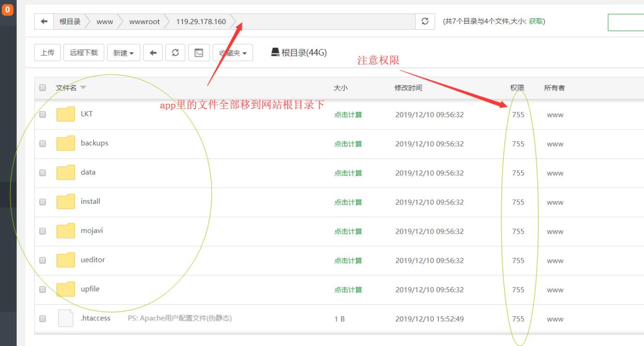Click 点击计算 for data folder
This screenshot has height=346, width=644.
[x=348, y=173]
